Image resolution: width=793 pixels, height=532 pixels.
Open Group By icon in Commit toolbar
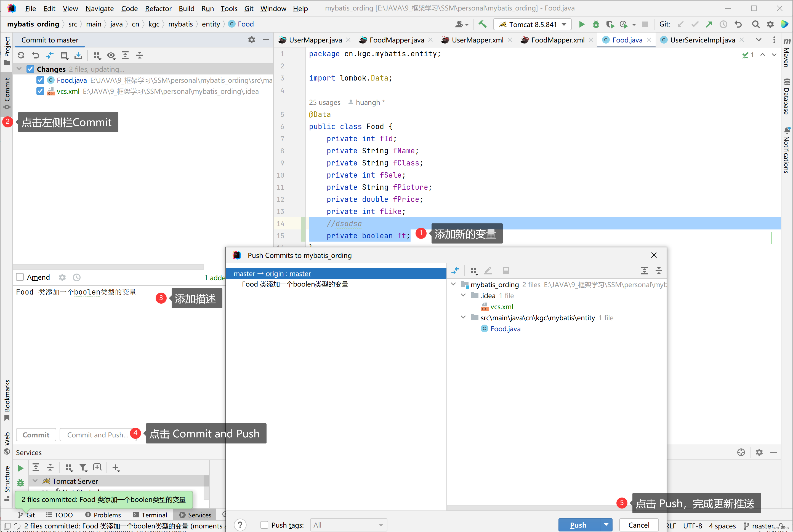(x=97, y=55)
